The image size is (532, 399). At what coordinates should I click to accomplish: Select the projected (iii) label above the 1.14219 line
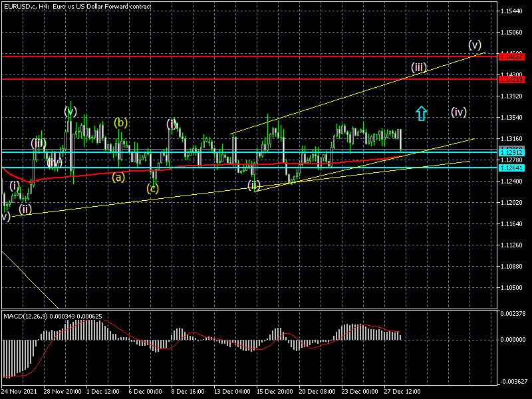coord(419,68)
